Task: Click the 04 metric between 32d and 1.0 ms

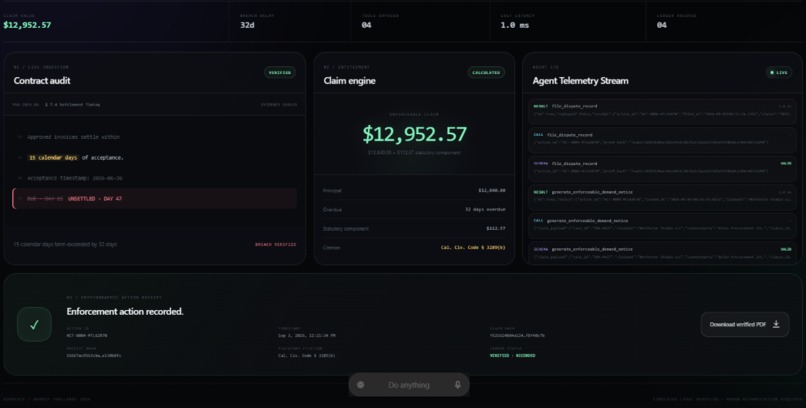Action: click(367, 25)
